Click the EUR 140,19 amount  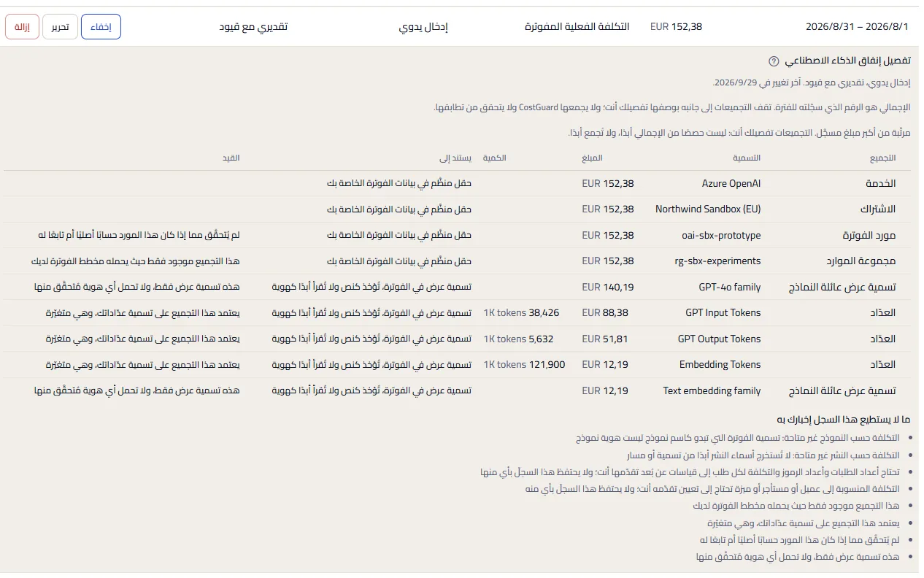pyautogui.click(x=608, y=287)
